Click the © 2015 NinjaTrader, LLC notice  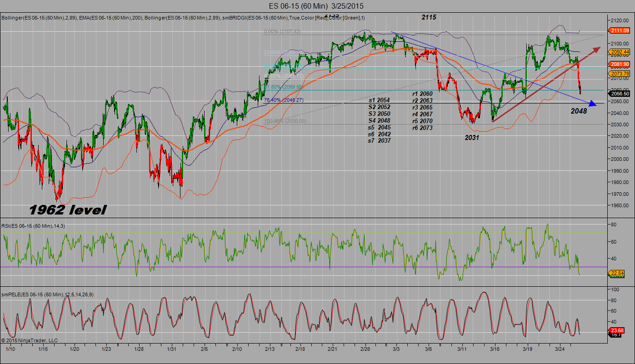(30, 340)
